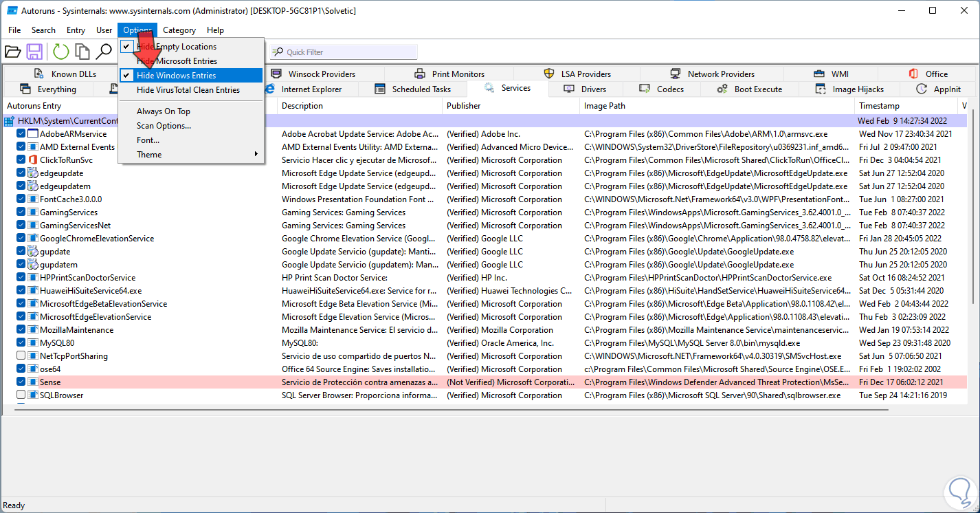Click the Open file folder toolbar icon
Image resolution: width=980 pixels, height=513 pixels.
click(x=12, y=52)
